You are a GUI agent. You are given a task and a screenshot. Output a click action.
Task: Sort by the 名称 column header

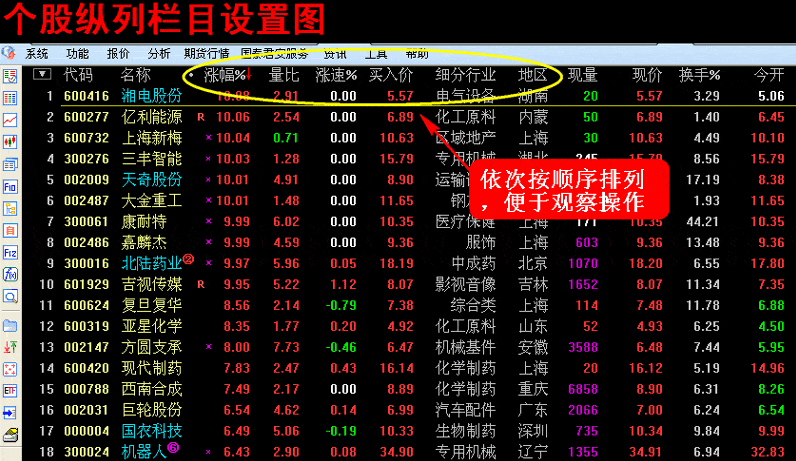pos(136,75)
